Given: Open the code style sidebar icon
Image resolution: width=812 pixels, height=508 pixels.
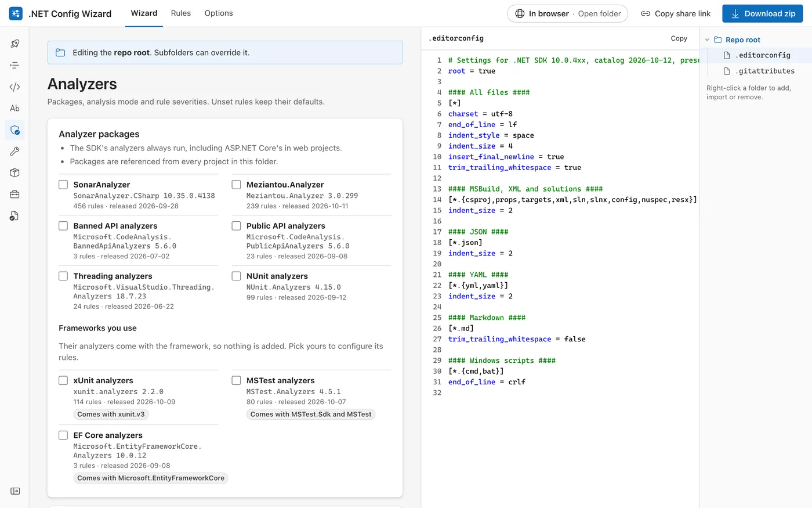Looking at the screenshot, I should [x=15, y=87].
